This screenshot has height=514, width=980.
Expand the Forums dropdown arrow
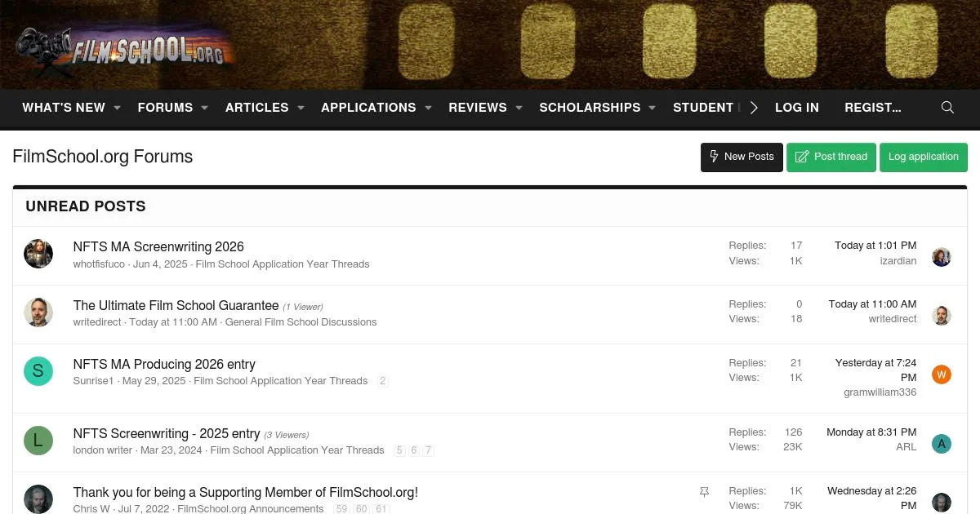[x=204, y=108]
